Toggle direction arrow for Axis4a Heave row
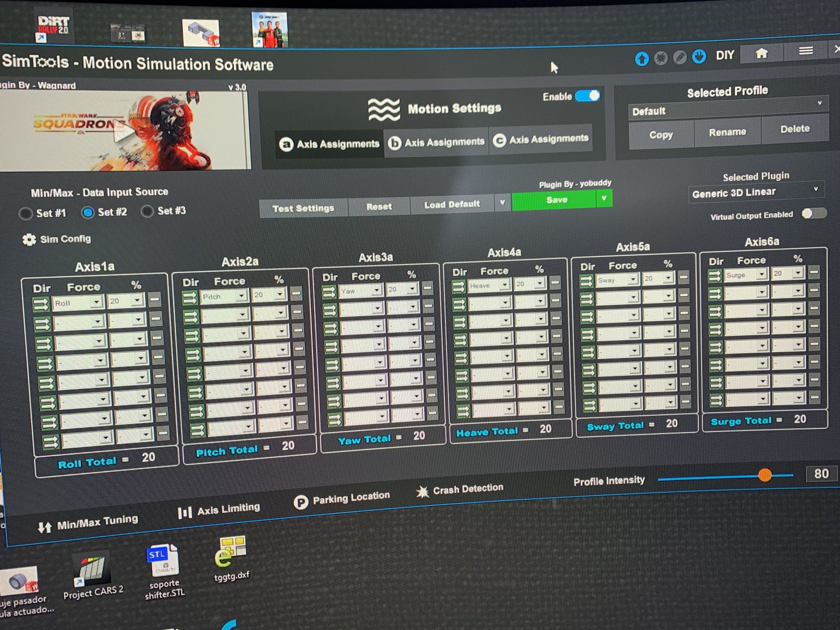This screenshot has width=840, height=630. [x=458, y=287]
